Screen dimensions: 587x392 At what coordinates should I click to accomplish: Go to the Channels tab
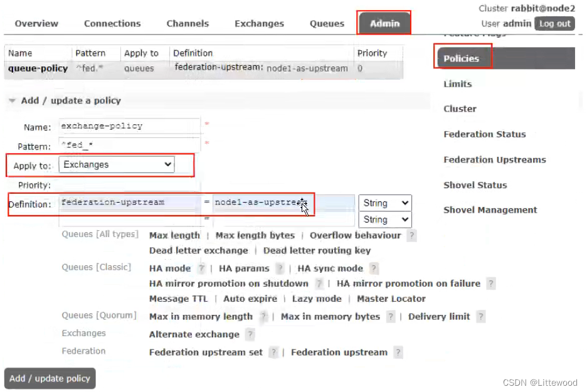[188, 24]
